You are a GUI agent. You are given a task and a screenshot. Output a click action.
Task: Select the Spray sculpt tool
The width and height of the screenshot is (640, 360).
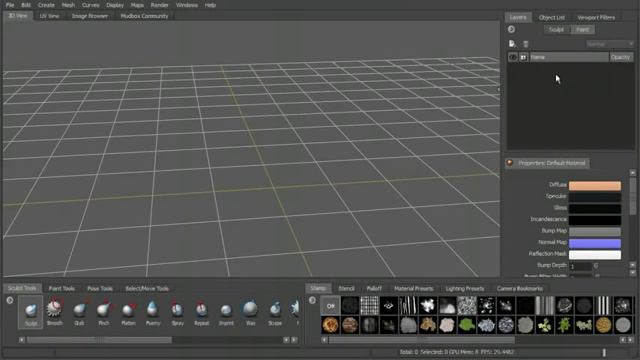pyautogui.click(x=177, y=312)
